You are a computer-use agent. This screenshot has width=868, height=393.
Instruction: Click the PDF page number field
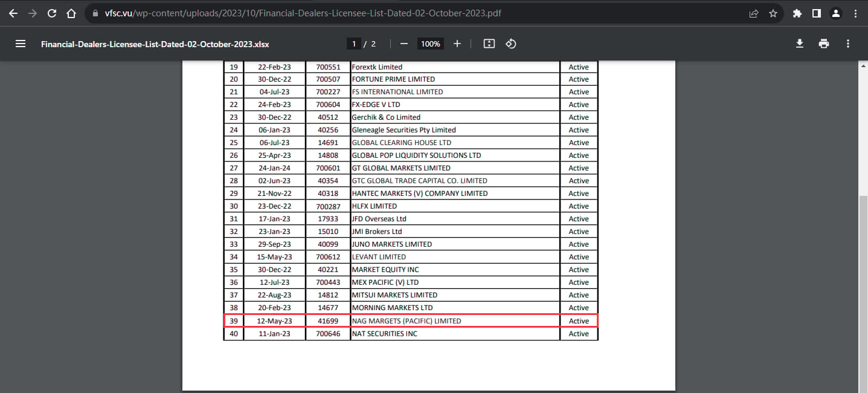(354, 44)
